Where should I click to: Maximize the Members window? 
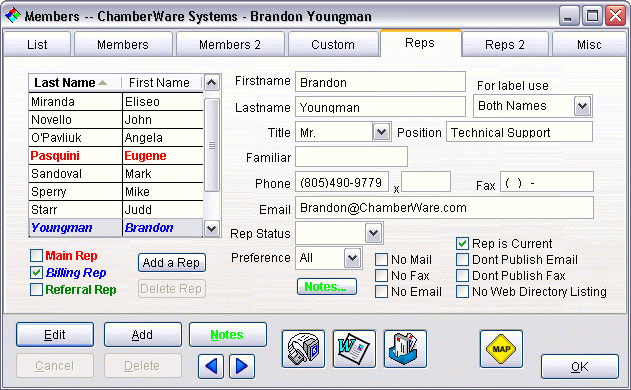pyautogui.click(x=592, y=16)
